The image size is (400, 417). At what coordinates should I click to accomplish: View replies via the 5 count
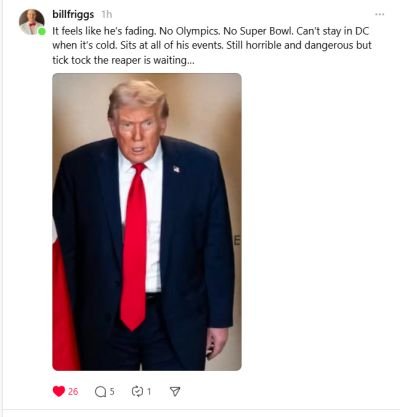pyautogui.click(x=112, y=391)
